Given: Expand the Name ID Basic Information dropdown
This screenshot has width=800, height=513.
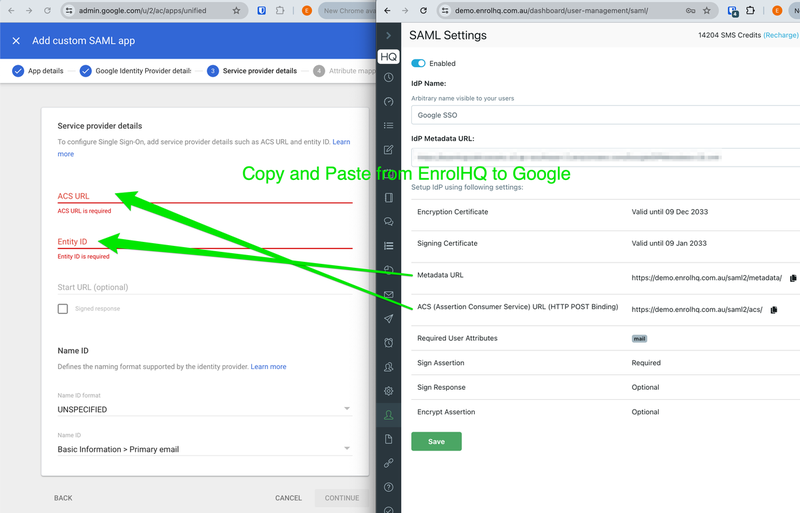Looking at the screenshot, I should point(204,449).
